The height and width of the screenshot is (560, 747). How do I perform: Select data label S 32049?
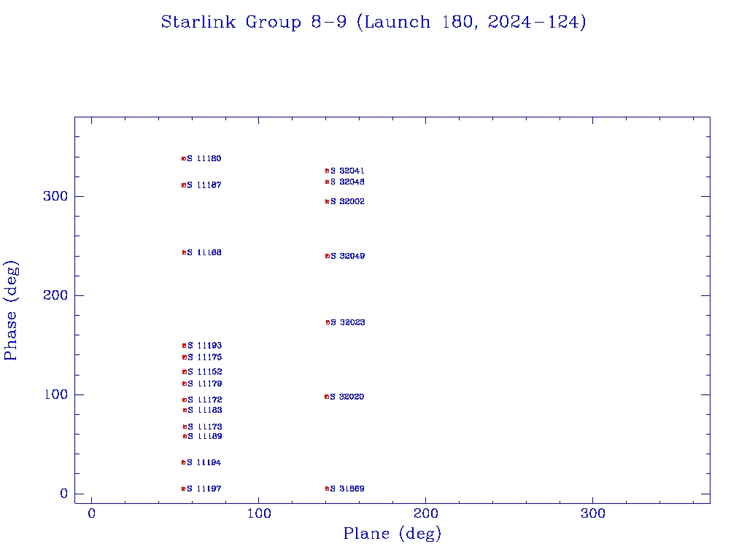(x=348, y=256)
